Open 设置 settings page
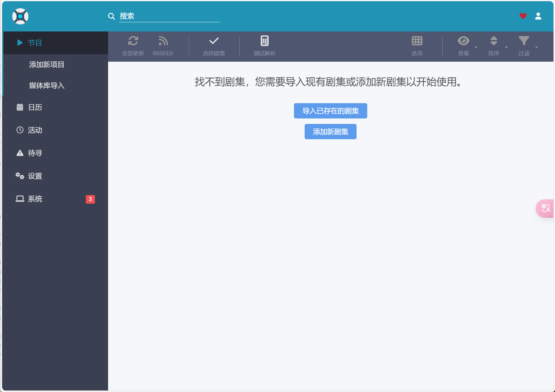 pos(56,176)
